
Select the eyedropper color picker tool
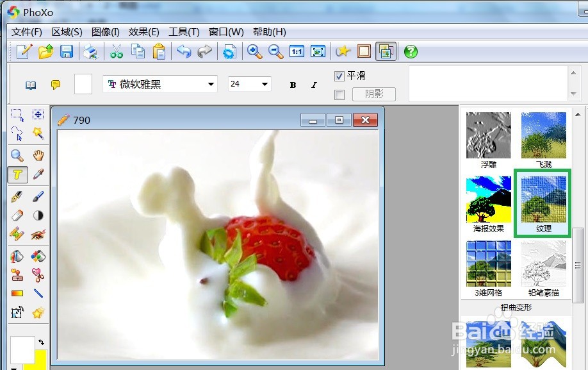pyautogui.click(x=38, y=174)
